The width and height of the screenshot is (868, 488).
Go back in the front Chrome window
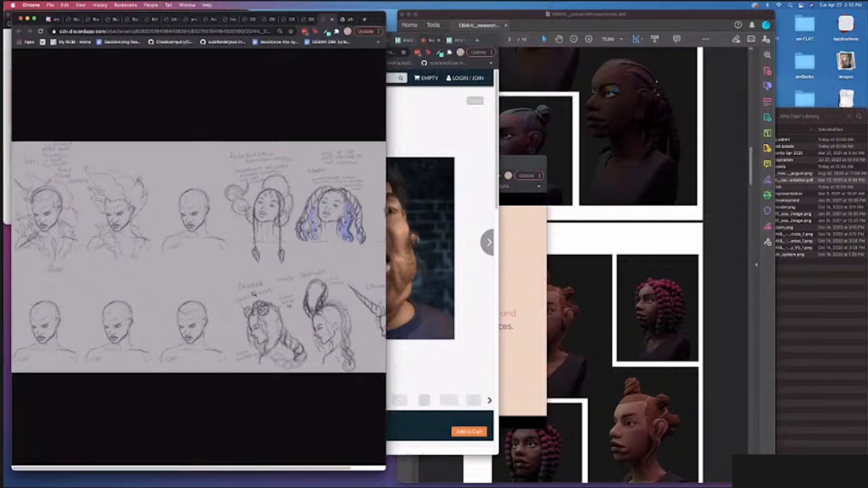pyautogui.click(x=19, y=31)
